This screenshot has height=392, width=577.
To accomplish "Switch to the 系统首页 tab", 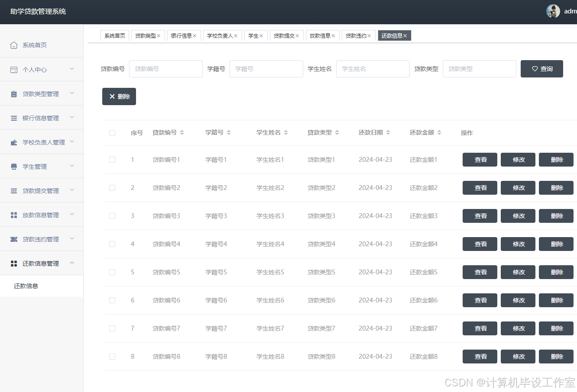I will (x=115, y=36).
